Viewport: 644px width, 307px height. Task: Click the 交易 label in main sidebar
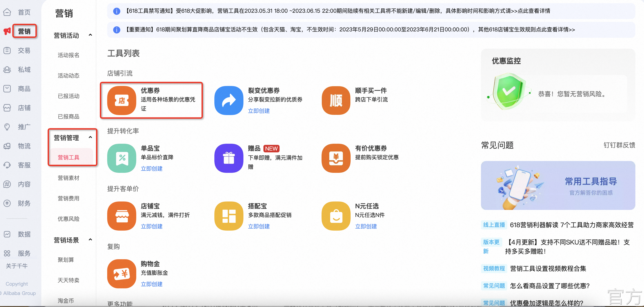click(24, 50)
